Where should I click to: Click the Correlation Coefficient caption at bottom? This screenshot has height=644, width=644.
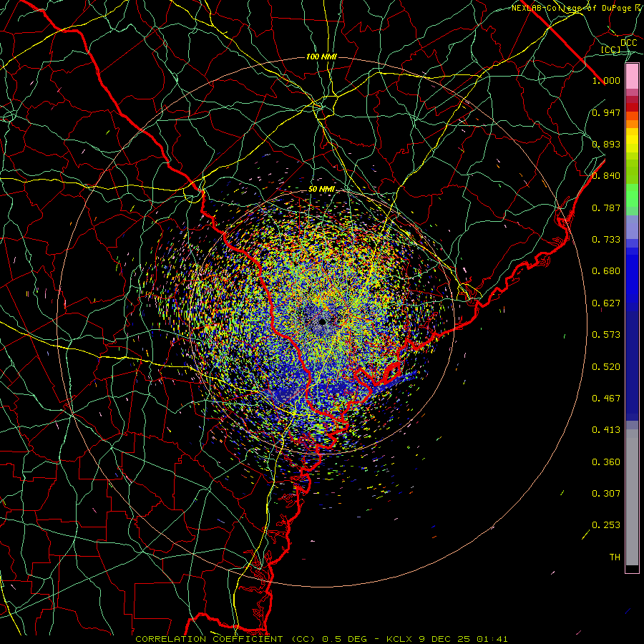321,639
